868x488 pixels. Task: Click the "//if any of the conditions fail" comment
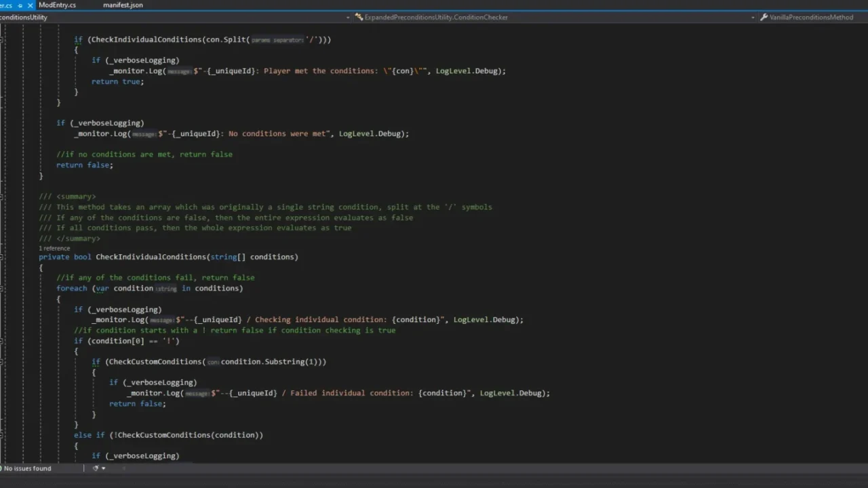(x=155, y=278)
